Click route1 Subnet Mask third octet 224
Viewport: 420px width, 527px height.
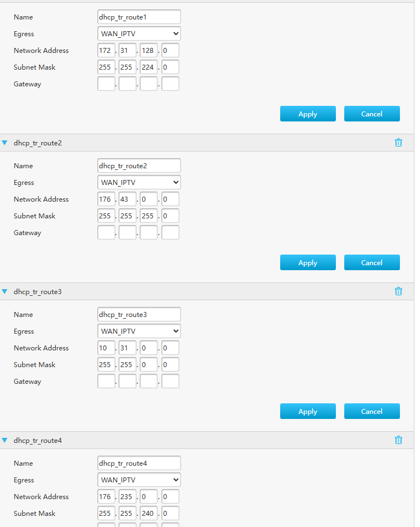(149, 67)
